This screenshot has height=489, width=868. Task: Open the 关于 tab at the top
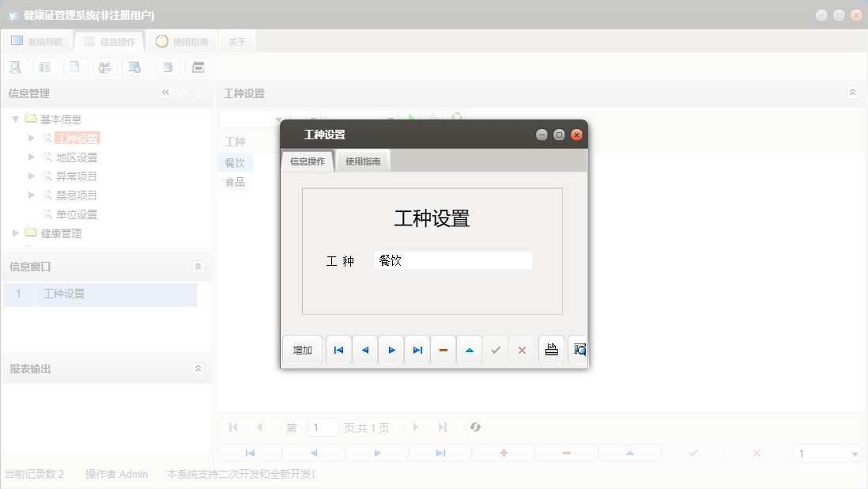[236, 40]
